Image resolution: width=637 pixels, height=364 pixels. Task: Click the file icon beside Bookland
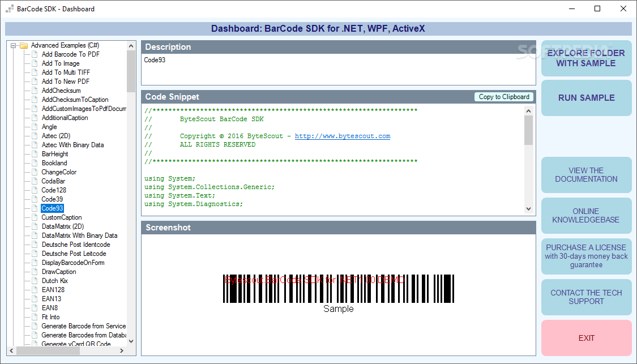tap(35, 163)
